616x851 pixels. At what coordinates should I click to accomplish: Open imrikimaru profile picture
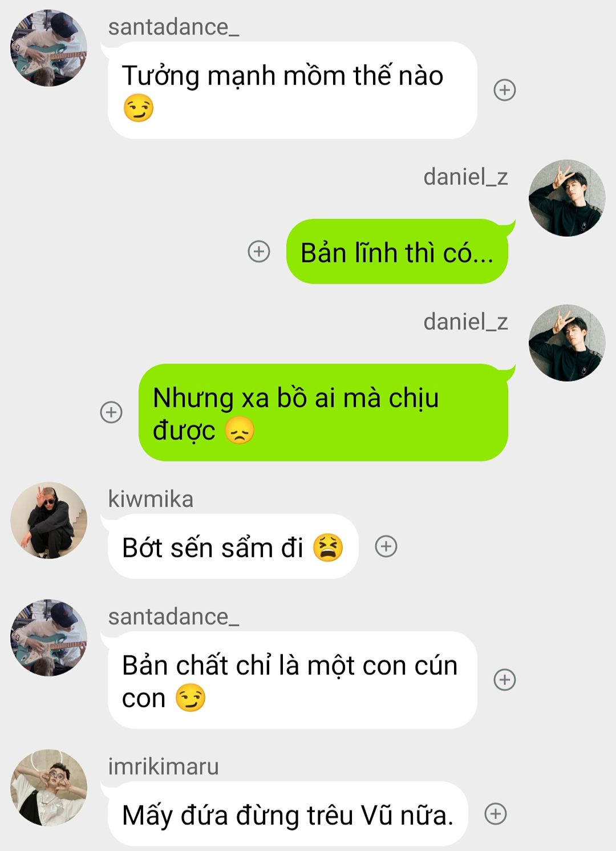click(x=49, y=788)
